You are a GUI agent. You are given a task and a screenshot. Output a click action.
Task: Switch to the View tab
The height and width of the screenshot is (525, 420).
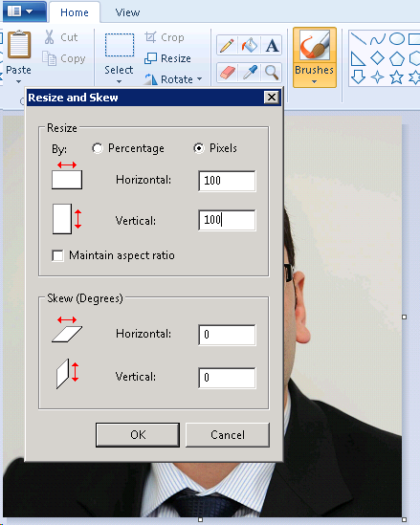(127, 12)
